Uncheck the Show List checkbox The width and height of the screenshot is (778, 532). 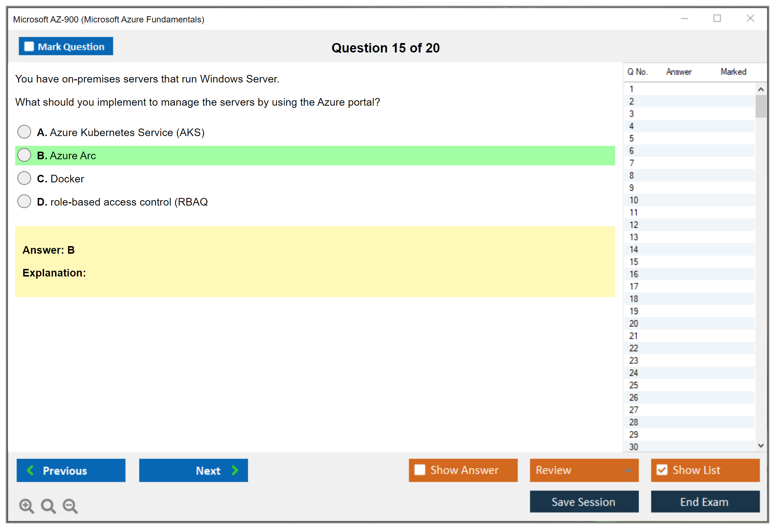pyautogui.click(x=662, y=470)
